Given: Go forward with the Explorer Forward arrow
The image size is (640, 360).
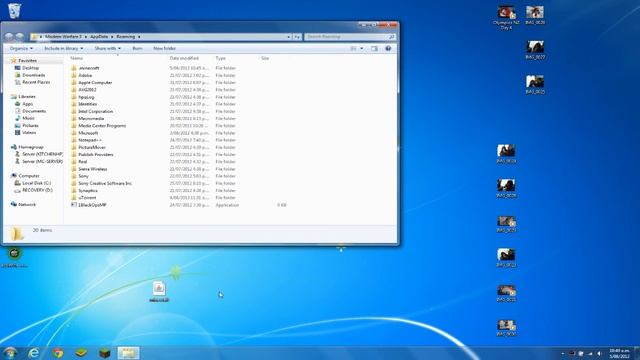Looking at the screenshot, I should (x=19, y=37).
